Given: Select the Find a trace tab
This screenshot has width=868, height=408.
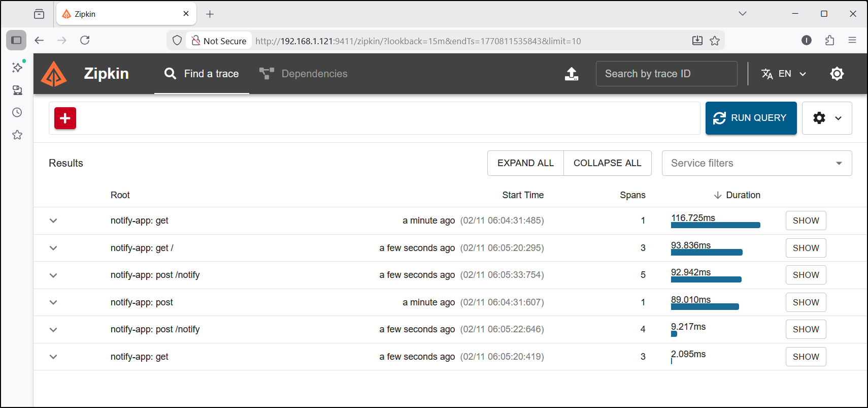Looking at the screenshot, I should click(x=202, y=74).
